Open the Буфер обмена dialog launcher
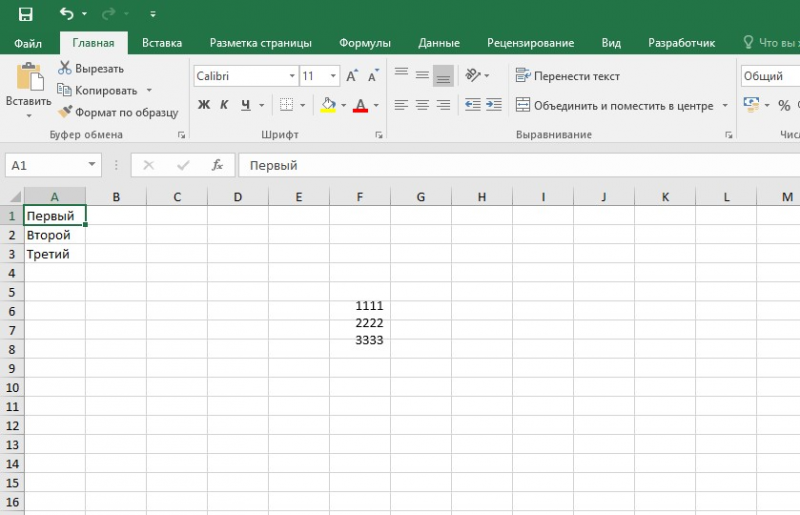The width and height of the screenshot is (800, 515). pos(181,135)
